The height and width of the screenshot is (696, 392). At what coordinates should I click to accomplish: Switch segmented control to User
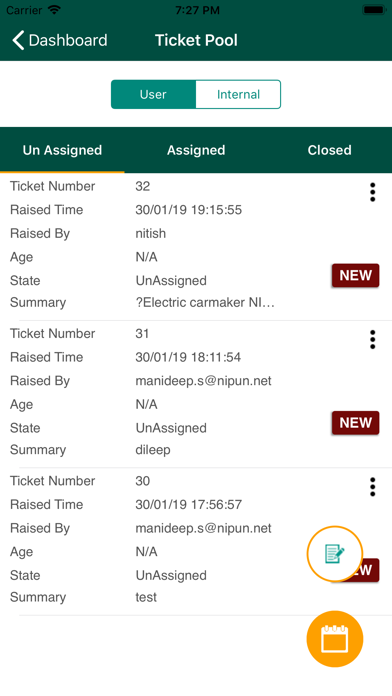tap(153, 94)
